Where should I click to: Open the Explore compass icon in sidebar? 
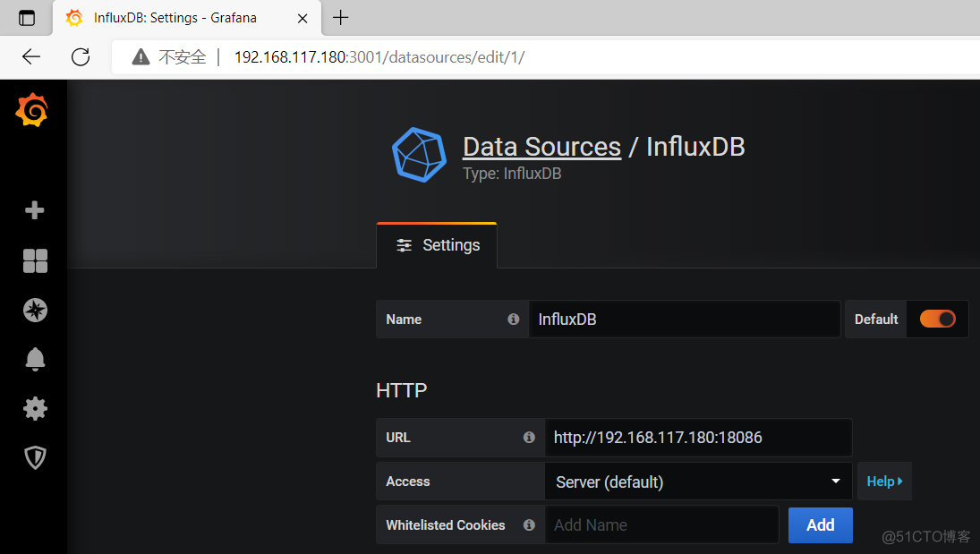(x=35, y=311)
